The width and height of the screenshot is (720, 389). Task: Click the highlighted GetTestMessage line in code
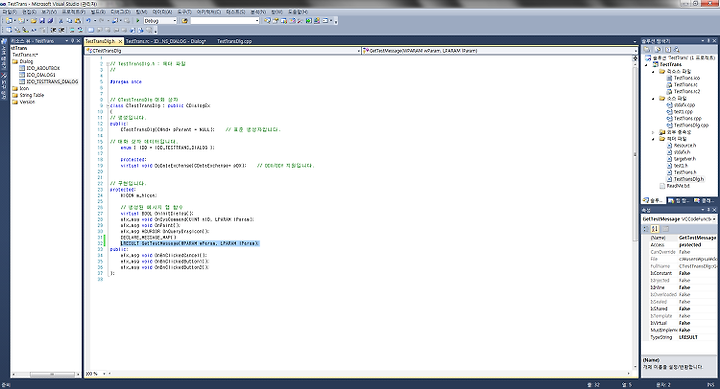coord(190,243)
